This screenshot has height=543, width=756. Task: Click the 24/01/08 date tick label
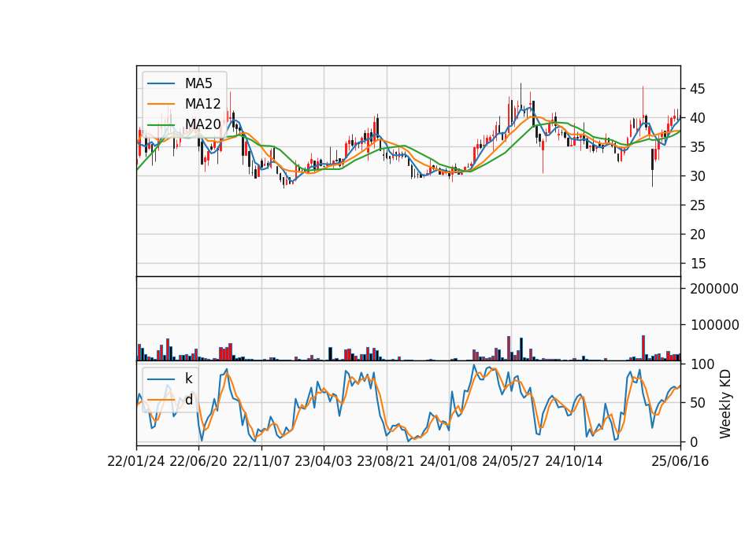[449, 461]
